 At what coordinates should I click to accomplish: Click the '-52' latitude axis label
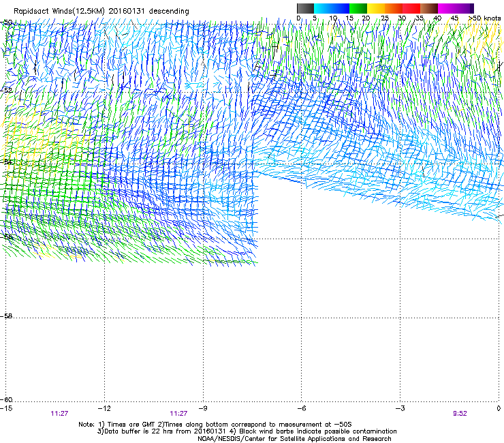click(6, 90)
